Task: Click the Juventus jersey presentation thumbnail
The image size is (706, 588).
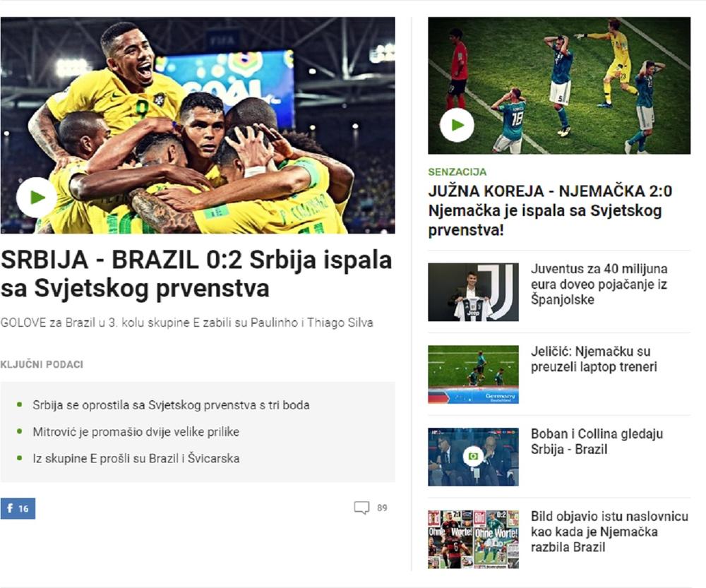Action: (x=473, y=292)
